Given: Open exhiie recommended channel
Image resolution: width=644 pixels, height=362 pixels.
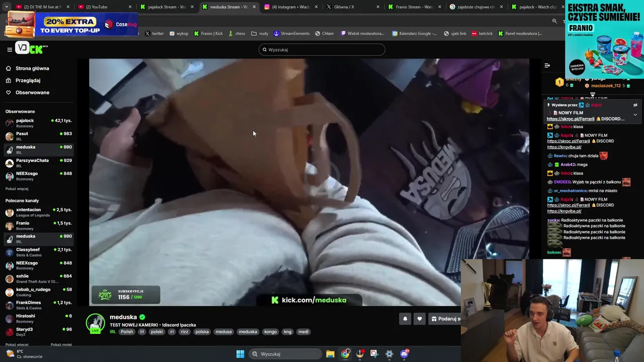Looking at the screenshot, I should click(38, 278).
